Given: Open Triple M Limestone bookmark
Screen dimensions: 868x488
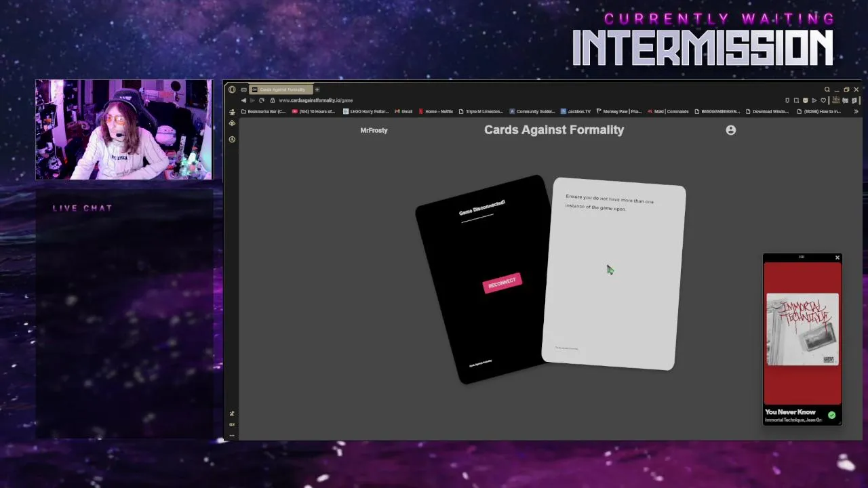Looking at the screenshot, I should [481, 112].
